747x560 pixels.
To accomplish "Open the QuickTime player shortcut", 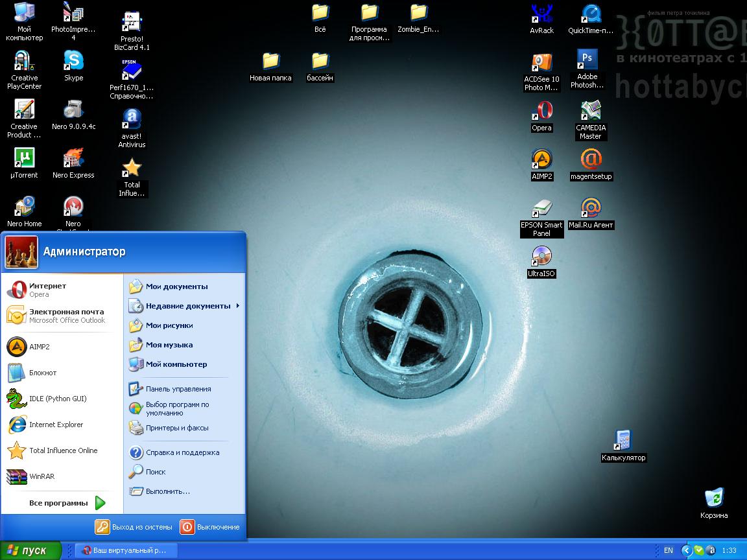I will tap(591, 14).
